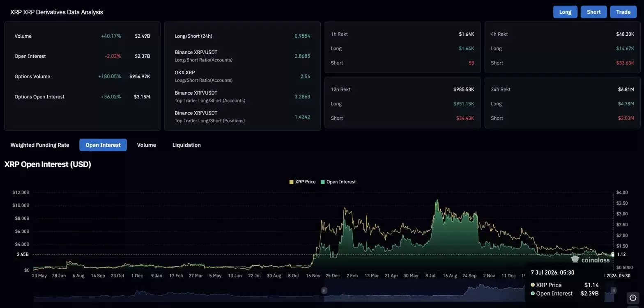Click the +36.02% options change
Viewport: 644px width, 308px height.
click(x=111, y=97)
